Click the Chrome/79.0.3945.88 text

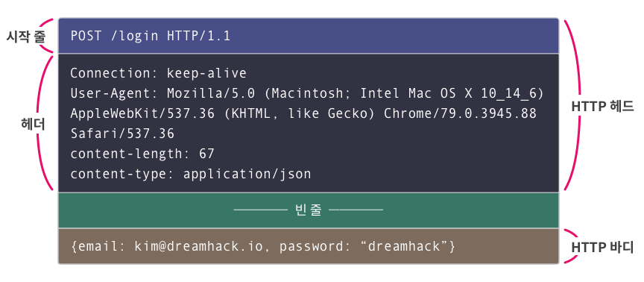pyautogui.click(x=460, y=113)
